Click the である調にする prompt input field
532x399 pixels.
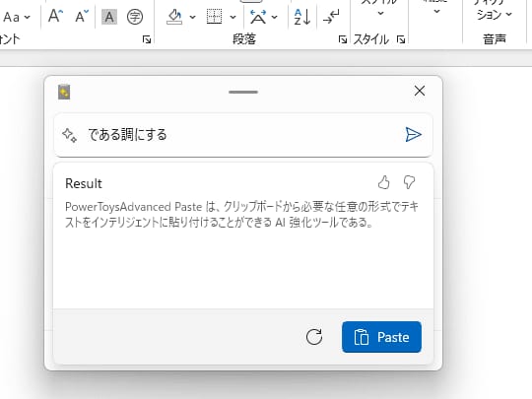pos(243,135)
